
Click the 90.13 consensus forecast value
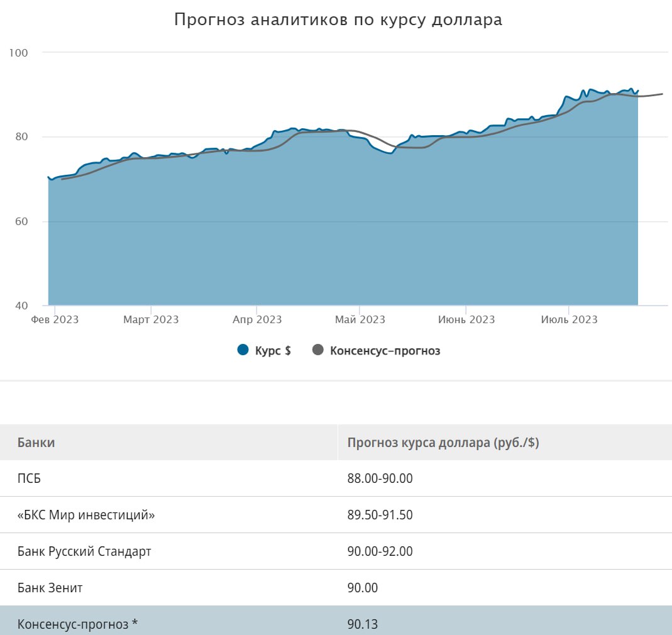tap(362, 624)
